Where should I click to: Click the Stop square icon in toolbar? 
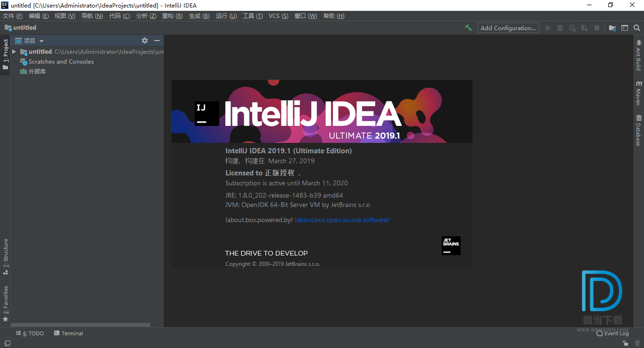pyautogui.click(x=597, y=28)
